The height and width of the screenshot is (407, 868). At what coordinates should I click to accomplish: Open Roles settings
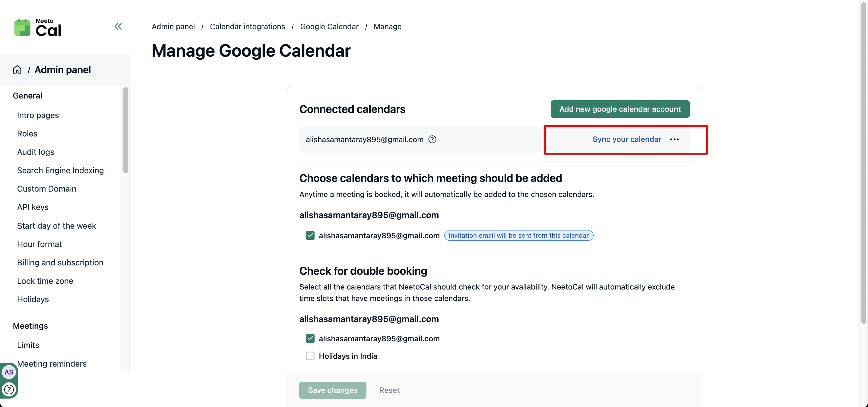pyautogui.click(x=27, y=134)
